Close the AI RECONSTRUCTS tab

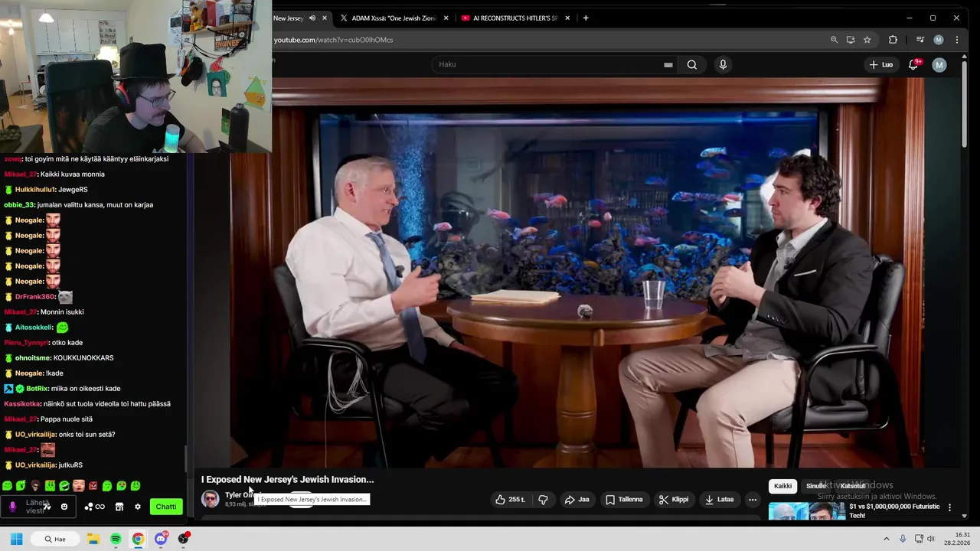pos(567,18)
